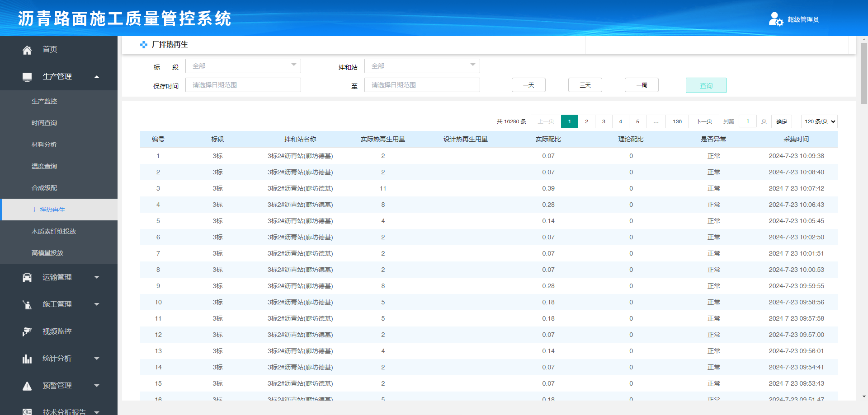Click the end date range field after 至
Screen dimensions: 868x415
click(422, 85)
